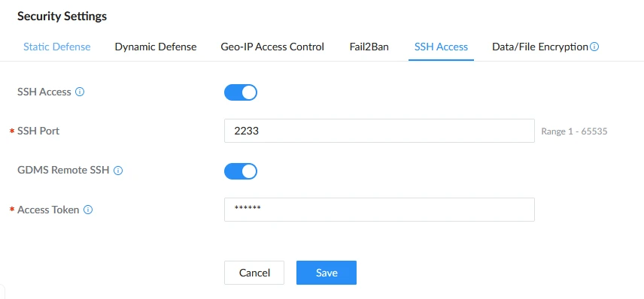Click into the Access Token input field

coord(379,210)
